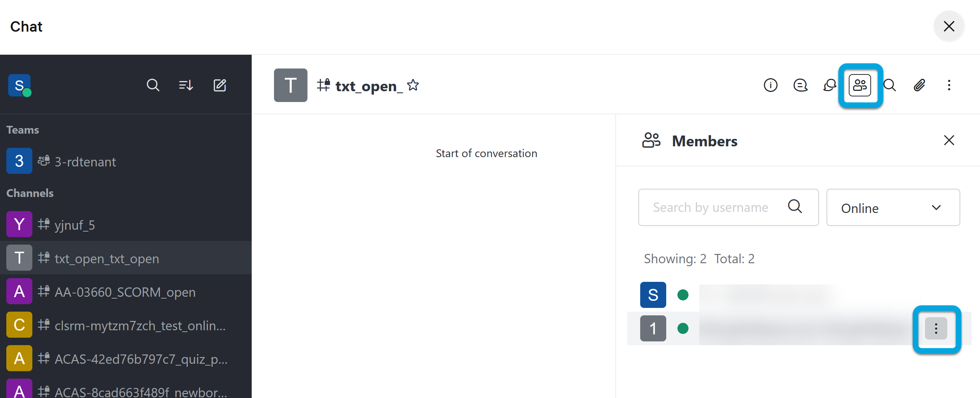Viewport: 980px width, 398px height.
Task: Toggle the Members panel icon
Action: click(x=860, y=85)
